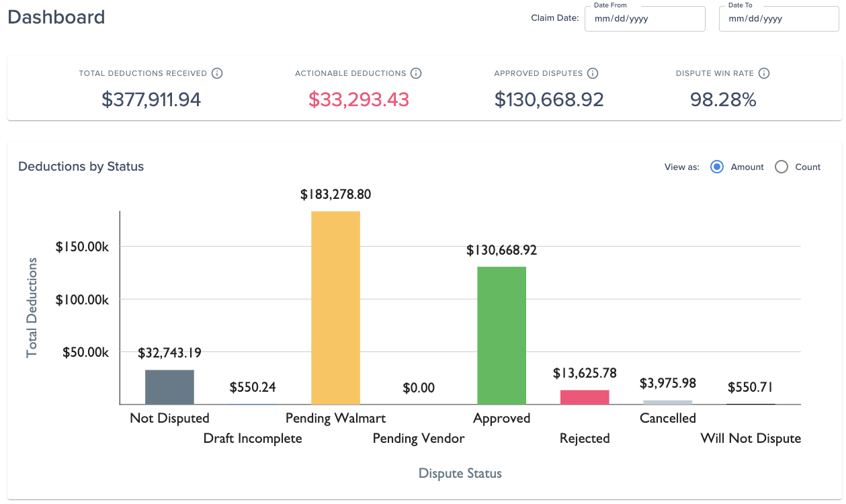
Task: Click the yellow Pending Walmart bar
Action: coord(336,308)
